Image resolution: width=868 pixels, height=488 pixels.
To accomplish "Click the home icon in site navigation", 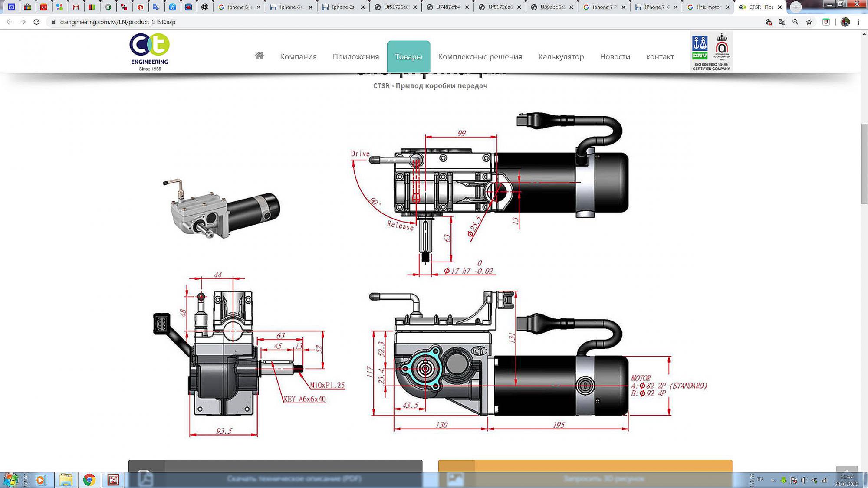I will [x=259, y=56].
